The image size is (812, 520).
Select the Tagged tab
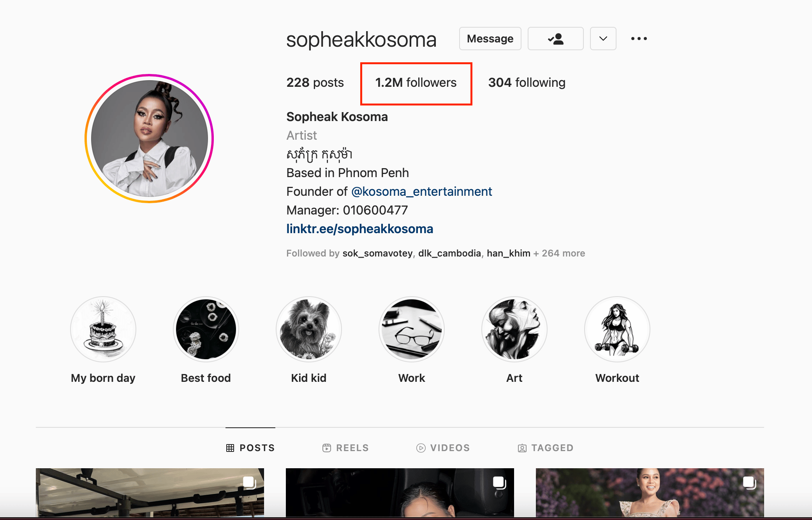click(546, 448)
